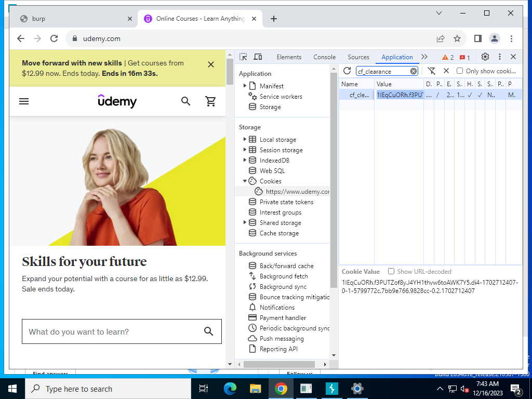
Task: Expand IndexedDB
Action: pos(245,160)
